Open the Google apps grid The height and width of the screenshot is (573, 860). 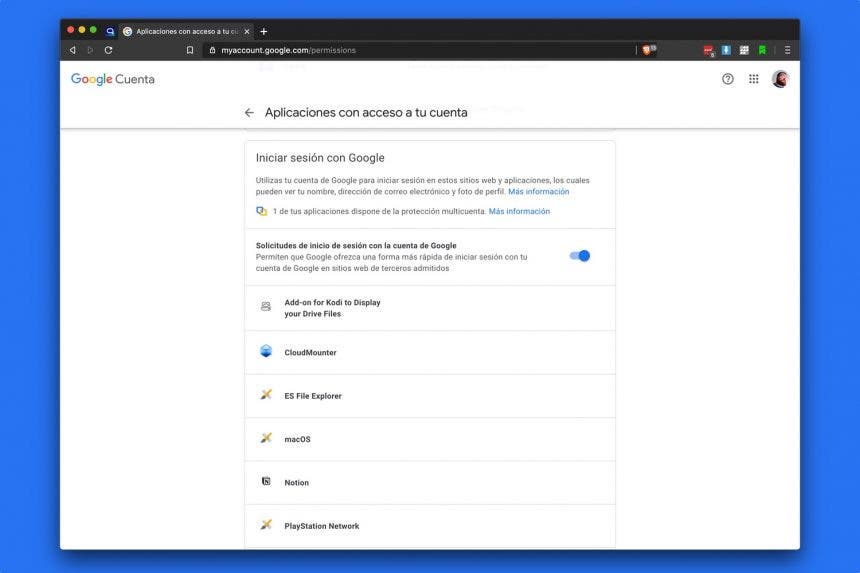(754, 79)
